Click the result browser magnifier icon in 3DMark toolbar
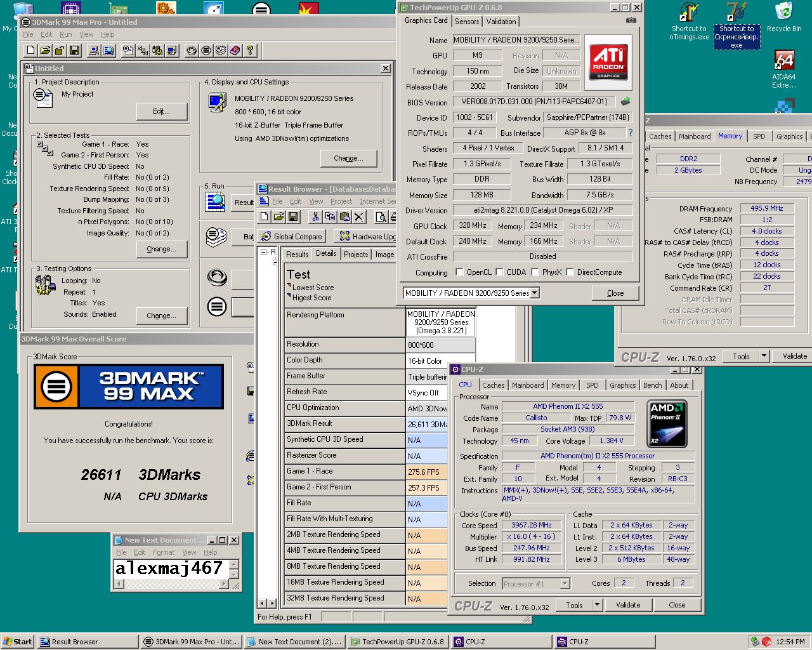The image size is (812, 650). coord(109,50)
